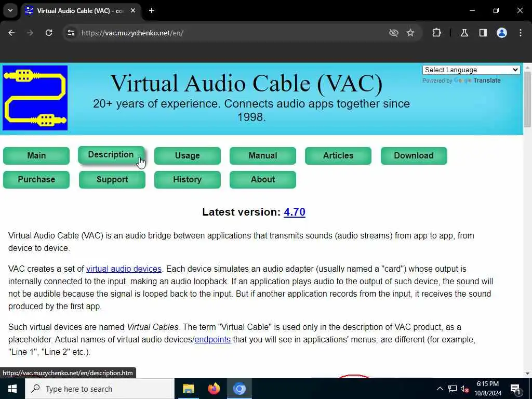Bookmark this page with the star icon
This screenshot has height=399, width=532.
click(x=410, y=33)
